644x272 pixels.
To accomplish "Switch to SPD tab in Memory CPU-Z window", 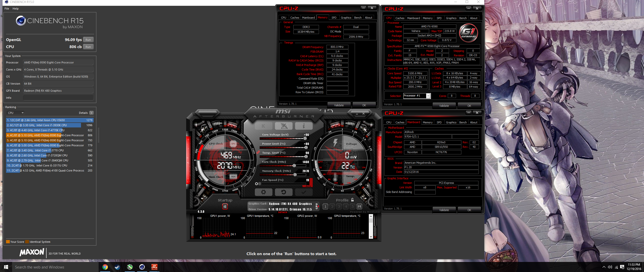I will (x=334, y=18).
